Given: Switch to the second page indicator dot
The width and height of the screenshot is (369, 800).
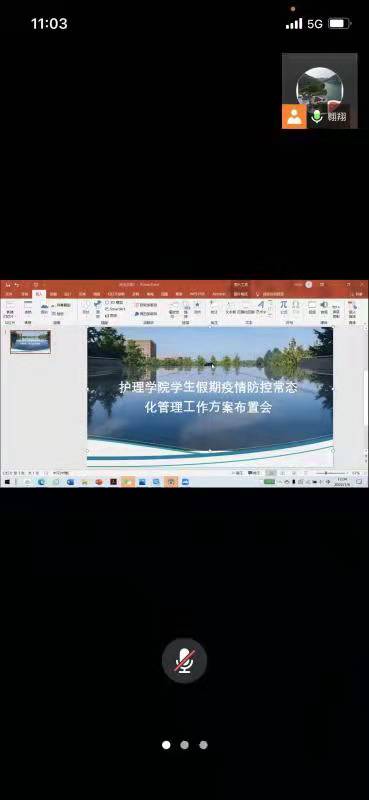Looking at the screenshot, I should [184, 745].
